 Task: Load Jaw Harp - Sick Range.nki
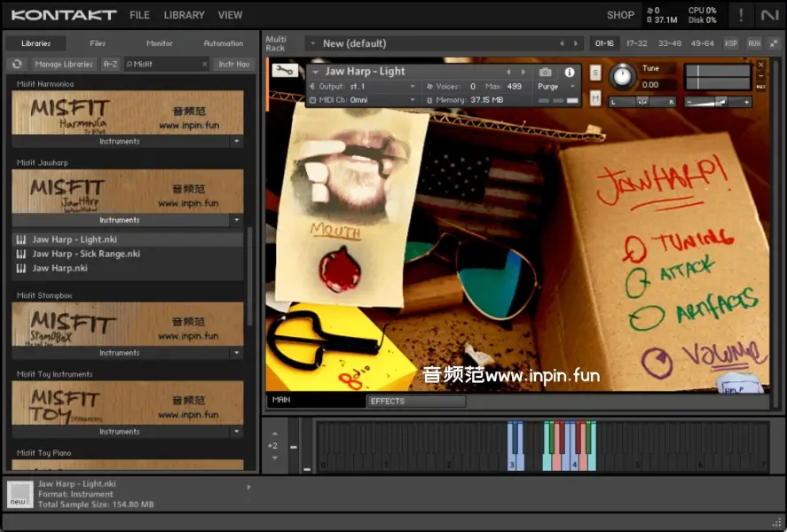(x=86, y=254)
